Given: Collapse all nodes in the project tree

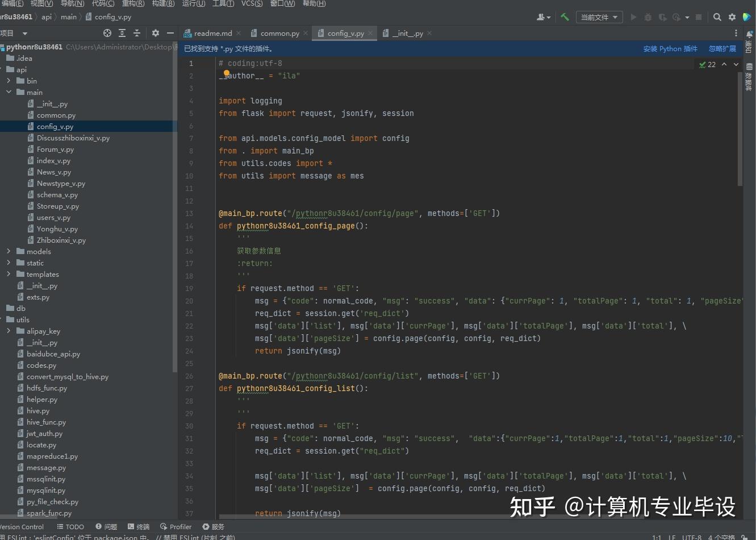Looking at the screenshot, I should (137, 33).
